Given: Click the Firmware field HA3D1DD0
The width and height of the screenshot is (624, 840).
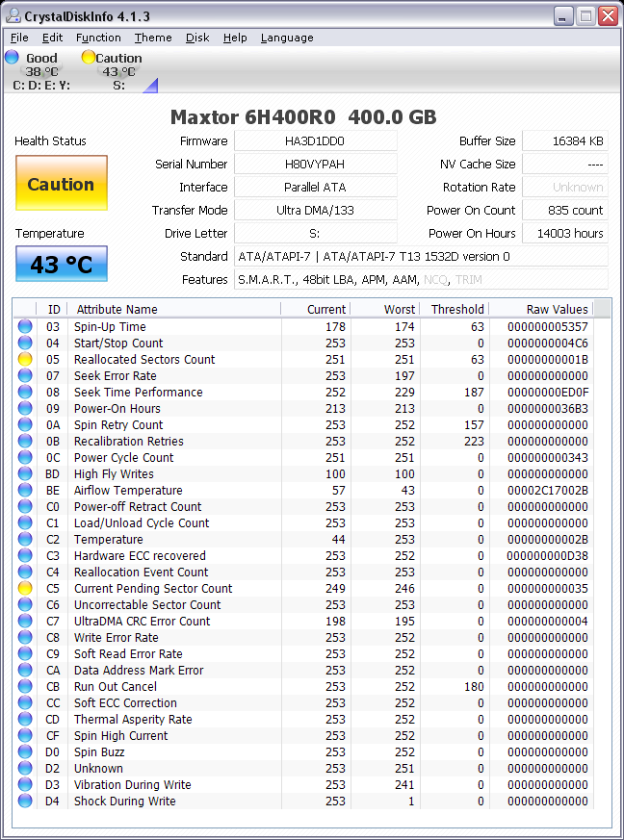Looking at the screenshot, I should 315,140.
